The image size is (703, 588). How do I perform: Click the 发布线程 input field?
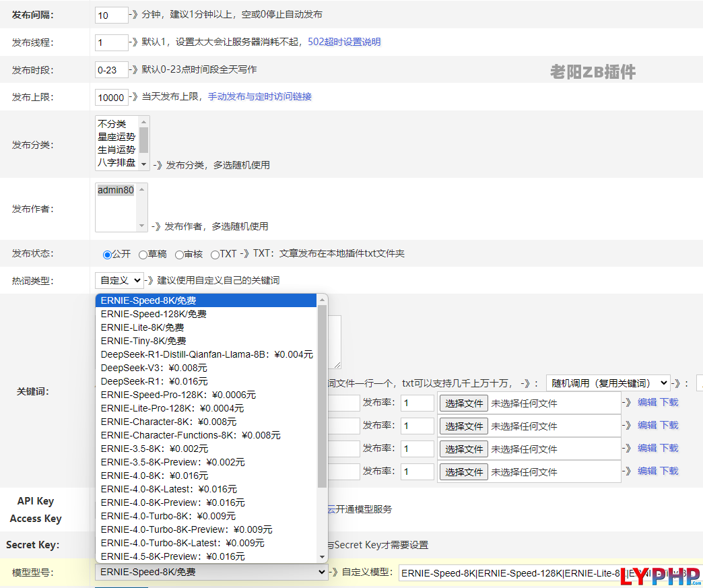coord(112,42)
